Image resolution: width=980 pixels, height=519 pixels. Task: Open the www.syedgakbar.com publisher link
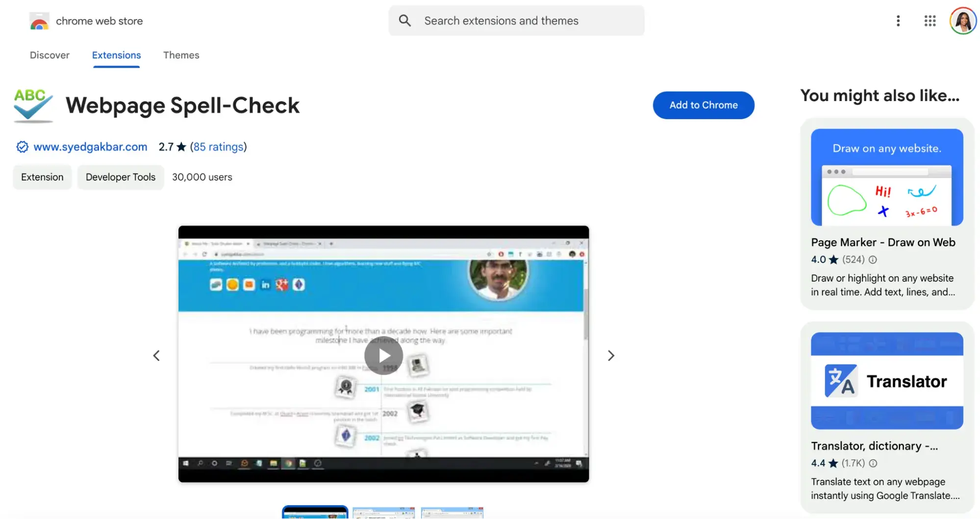tap(90, 147)
